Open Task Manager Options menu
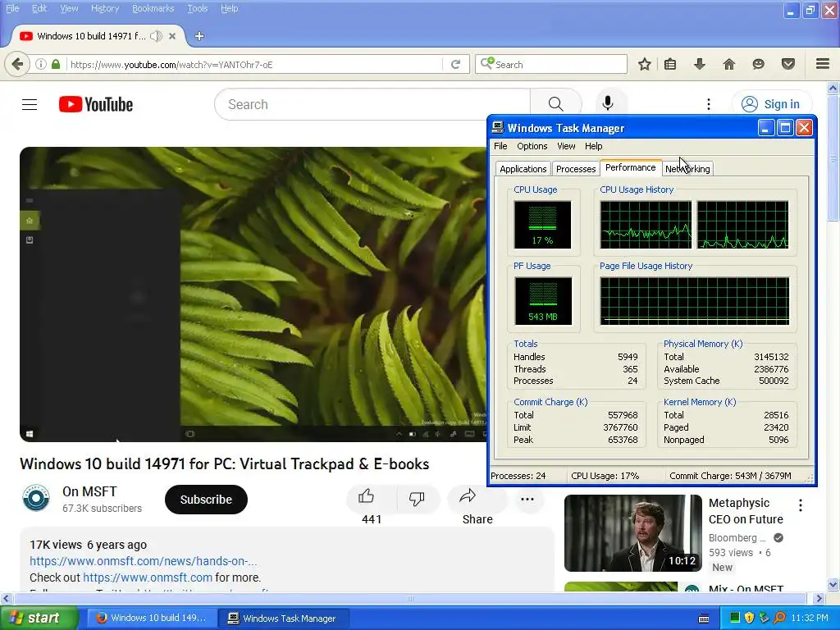The image size is (840, 630). (532, 146)
